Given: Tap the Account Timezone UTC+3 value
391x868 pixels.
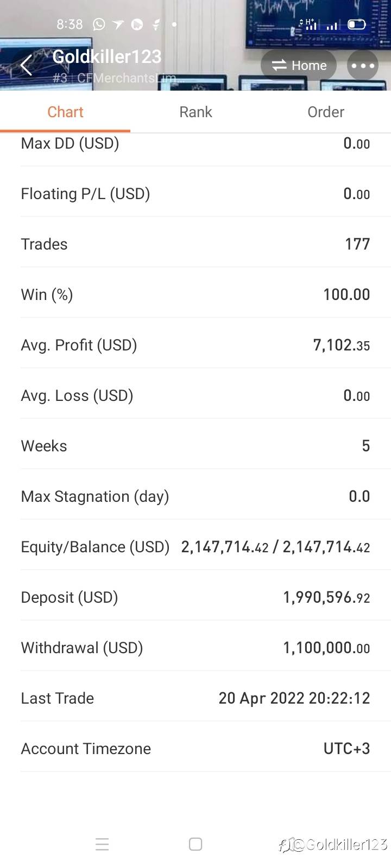Looking at the screenshot, I should point(346,749).
